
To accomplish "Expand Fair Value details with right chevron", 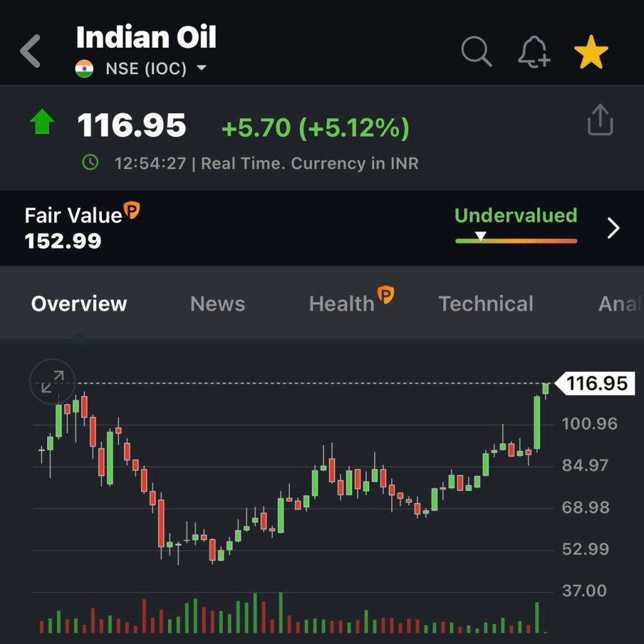I will point(613,228).
